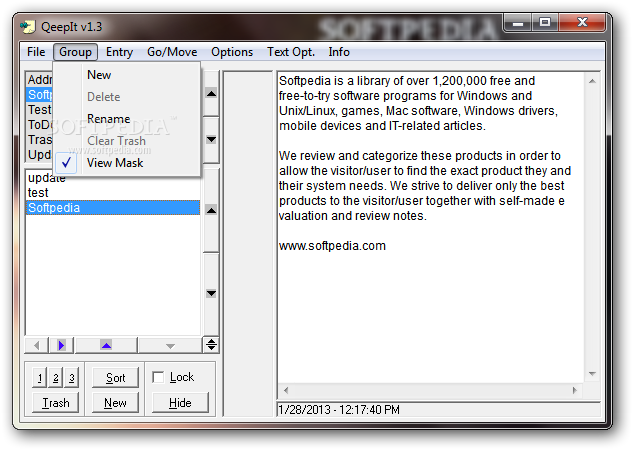This screenshot has width=633, height=450.
Task: Click the number 1 button
Action: pos(40,378)
